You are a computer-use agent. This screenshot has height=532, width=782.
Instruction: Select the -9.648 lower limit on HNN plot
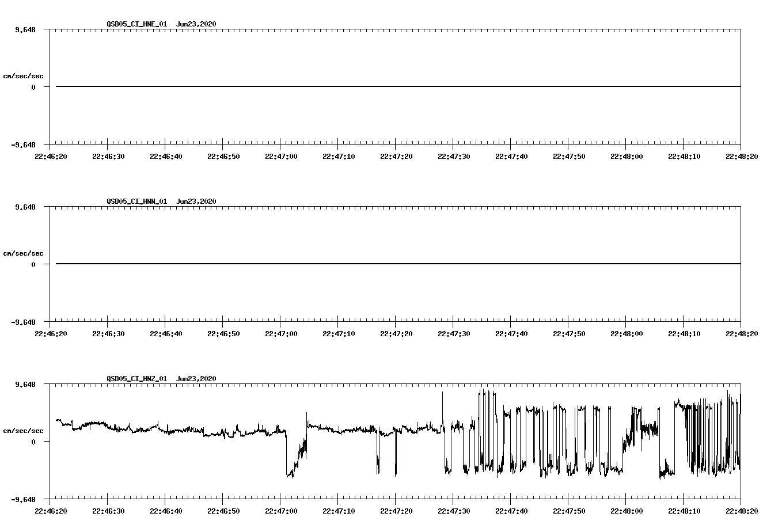click(x=23, y=322)
